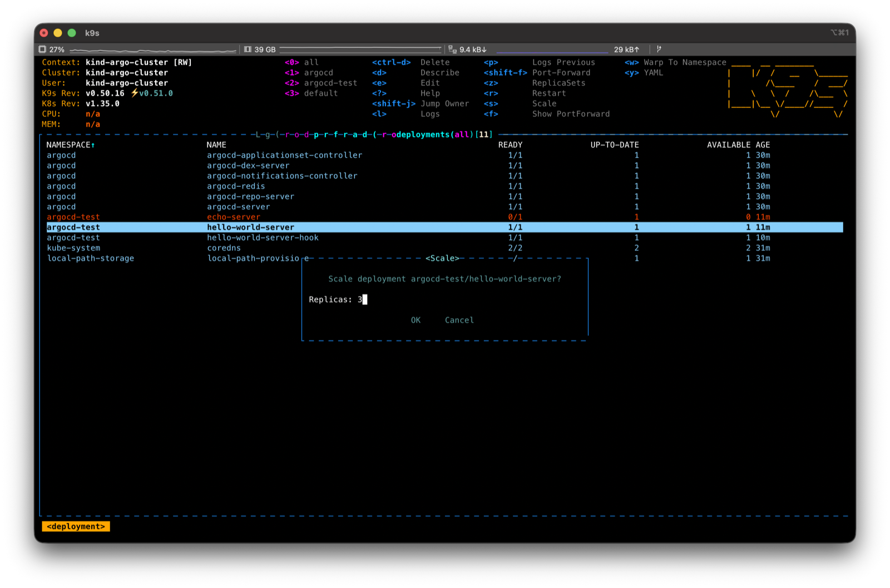890x588 pixels.
Task: Select the <1> argocd namespace shortcut
Action: point(309,72)
